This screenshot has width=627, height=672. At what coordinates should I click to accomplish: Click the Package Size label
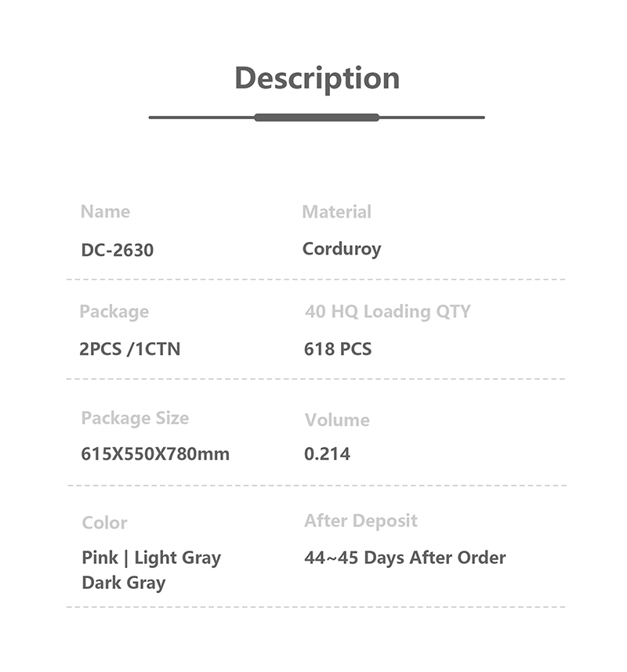[x=135, y=418]
